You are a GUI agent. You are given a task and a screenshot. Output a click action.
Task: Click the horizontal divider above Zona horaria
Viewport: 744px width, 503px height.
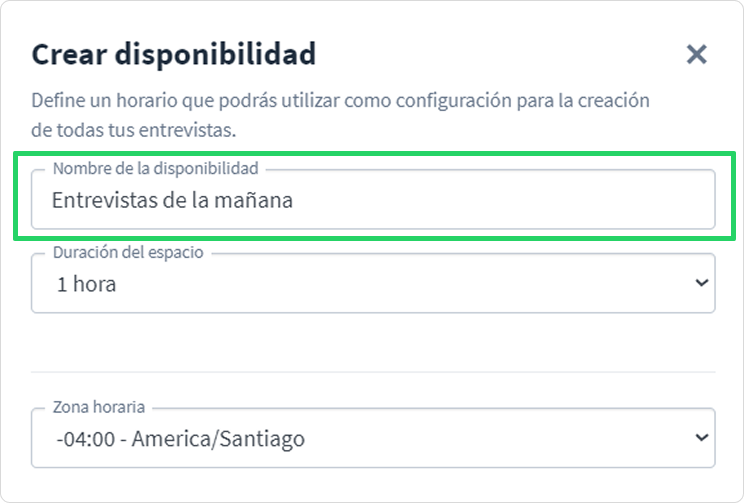(x=373, y=372)
